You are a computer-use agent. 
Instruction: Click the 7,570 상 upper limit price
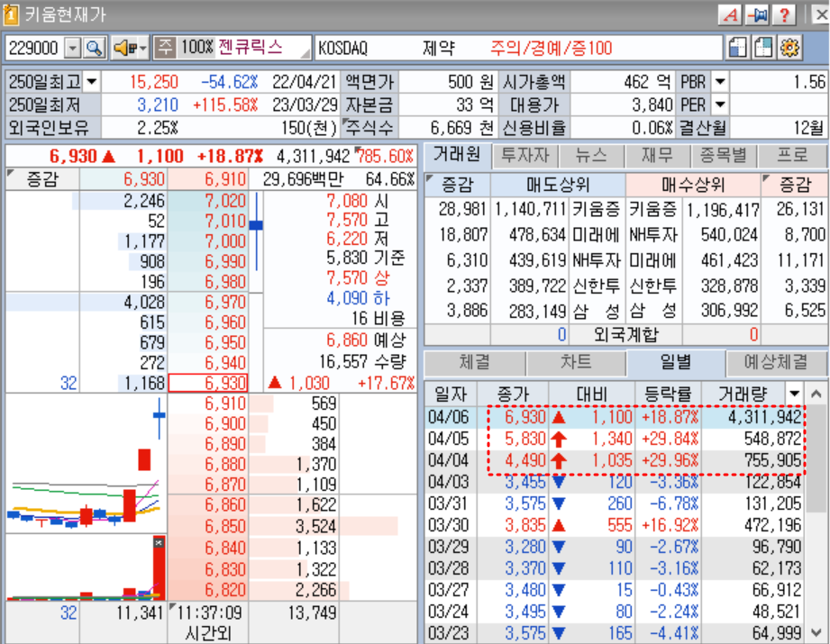tap(358, 277)
